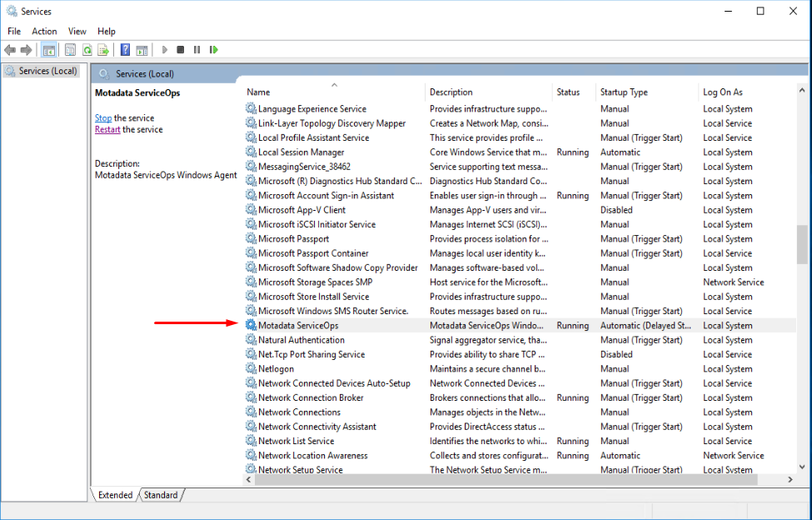The width and height of the screenshot is (812, 520).
Task: Click the gear icon for Microsoft Passport Container
Action: point(252,253)
